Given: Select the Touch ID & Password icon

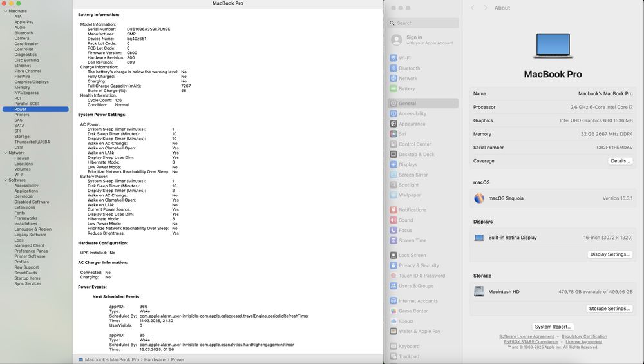Looking at the screenshot, I should 393,276.
